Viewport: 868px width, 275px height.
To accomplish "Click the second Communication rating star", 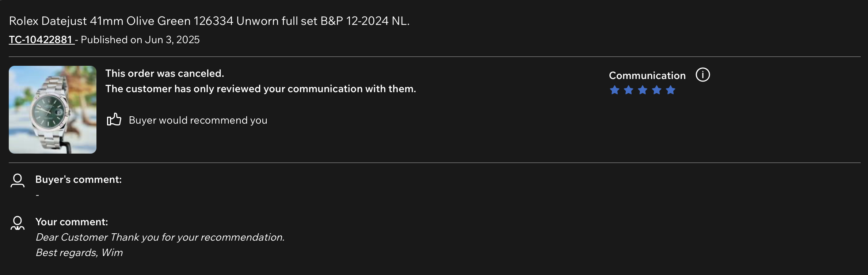I will click(628, 90).
